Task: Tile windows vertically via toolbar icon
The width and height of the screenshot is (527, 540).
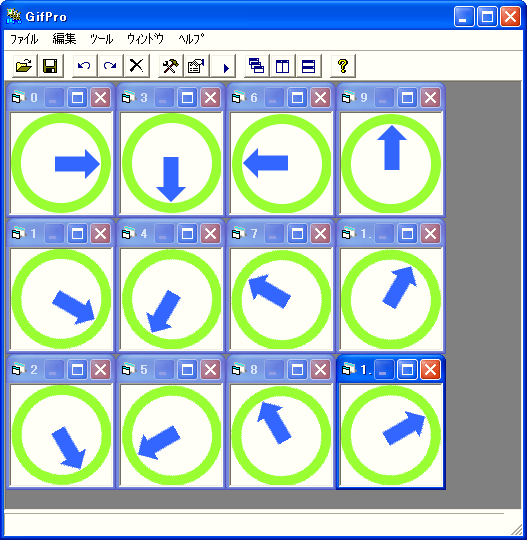Action: (282, 65)
